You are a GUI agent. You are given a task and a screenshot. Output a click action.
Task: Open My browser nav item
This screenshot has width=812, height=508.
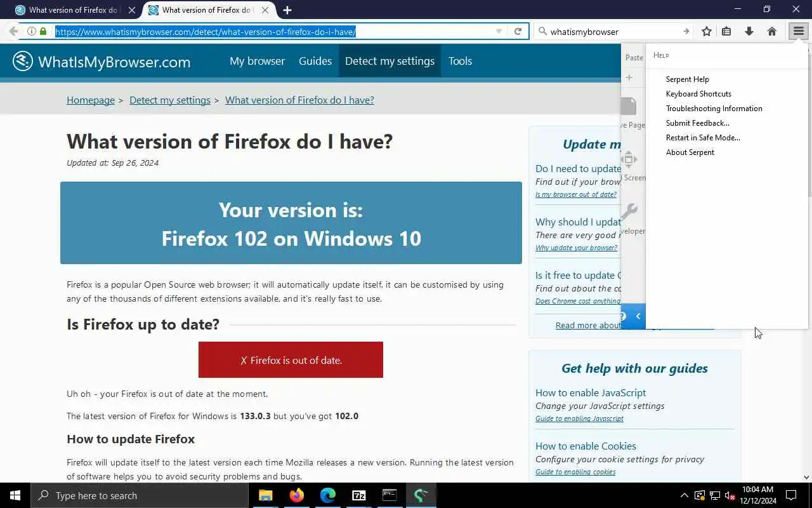click(257, 61)
